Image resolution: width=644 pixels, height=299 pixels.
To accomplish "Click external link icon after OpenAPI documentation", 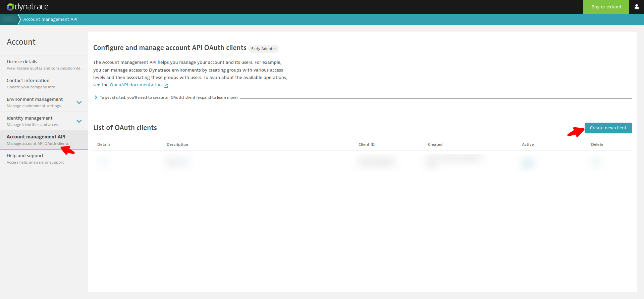I will point(166,85).
